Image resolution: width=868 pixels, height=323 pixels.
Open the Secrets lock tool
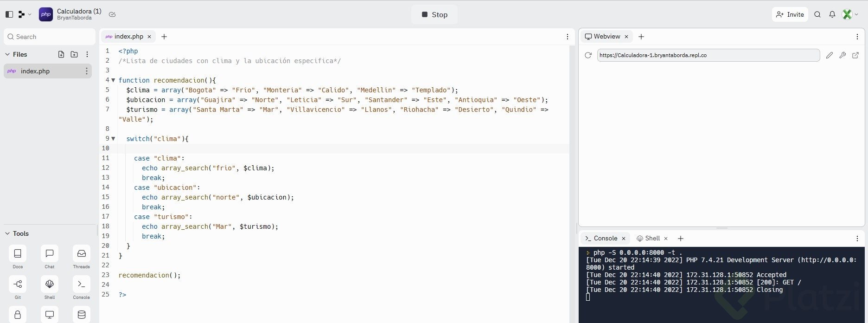tap(18, 314)
